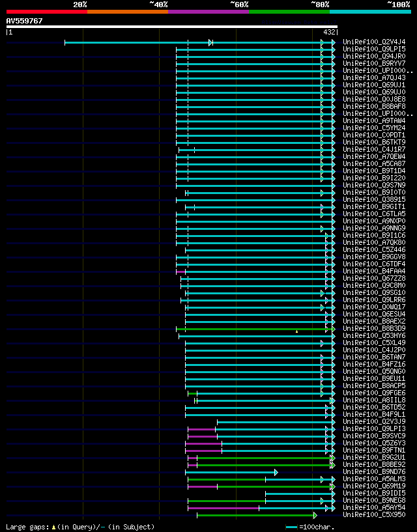
Task: Open hit UniRef100_B9I220
Action: click(374, 178)
